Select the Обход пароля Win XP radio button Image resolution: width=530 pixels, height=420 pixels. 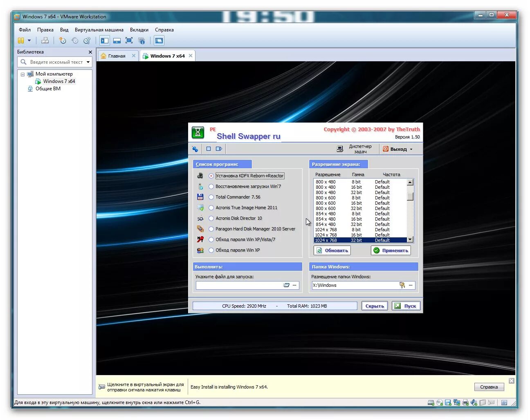tap(211, 250)
